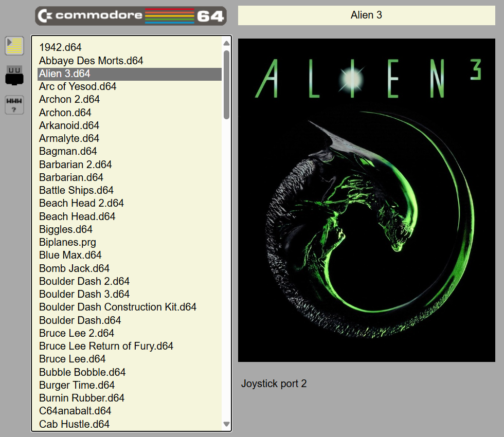Open the game list sidebar icon
The width and height of the screenshot is (504, 437).
point(14,46)
